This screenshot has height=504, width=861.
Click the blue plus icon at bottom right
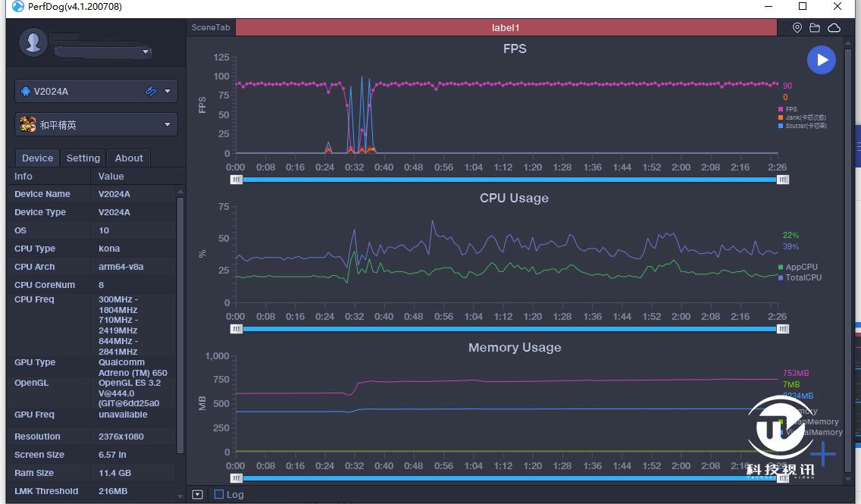[824, 455]
